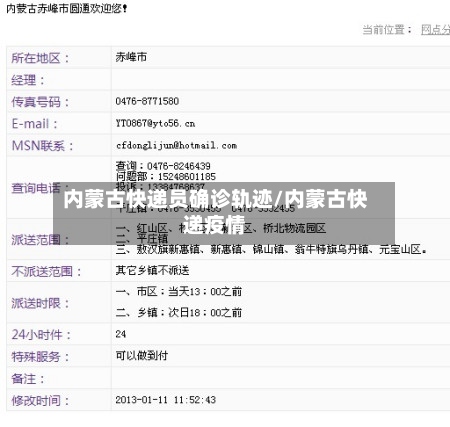Select the 所在地区 row label
450x427 pixels.
click(x=40, y=58)
